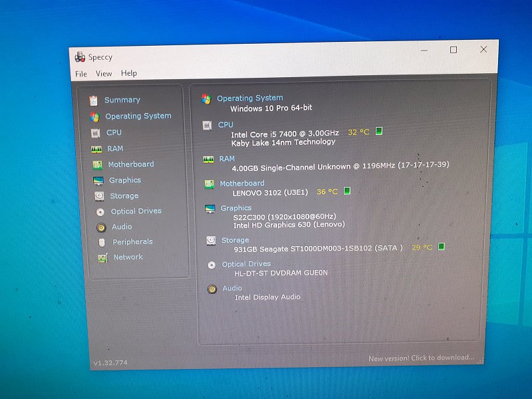Click 'HL-DT-ST DVDRAM GUE0N' text
Image resolution: width=532 pixels, height=399 pixels.
(x=281, y=273)
